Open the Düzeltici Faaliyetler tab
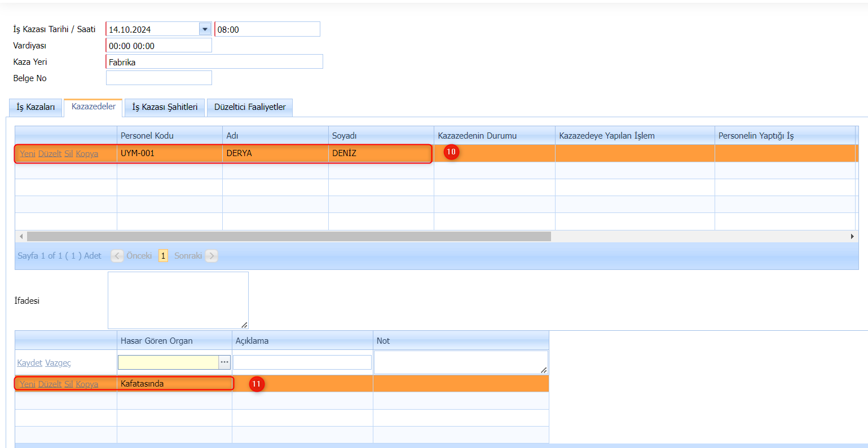868x448 pixels. 250,107
